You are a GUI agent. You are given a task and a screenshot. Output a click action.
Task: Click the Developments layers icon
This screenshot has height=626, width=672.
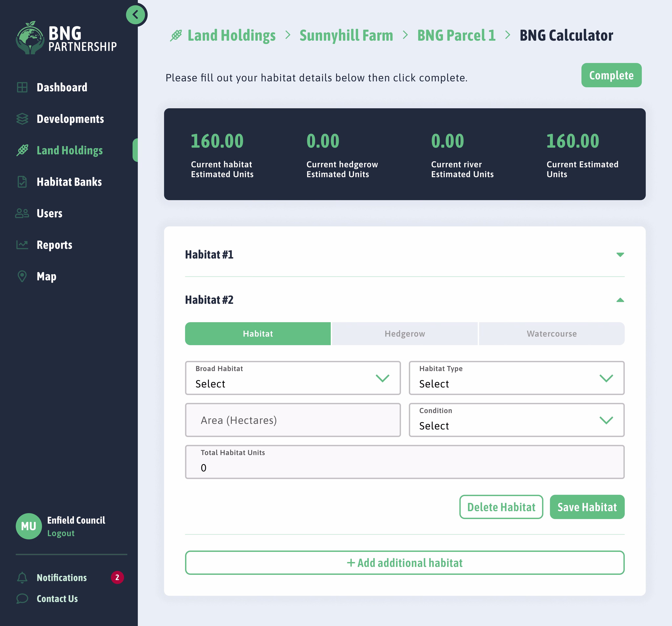[x=22, y=119]
